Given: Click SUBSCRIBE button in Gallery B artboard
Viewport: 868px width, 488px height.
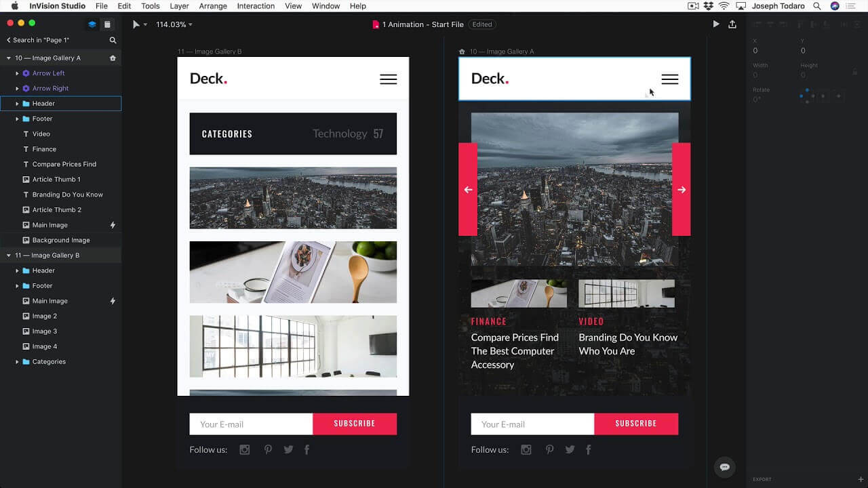Looking at the screenshot, I should click(355, 424).
